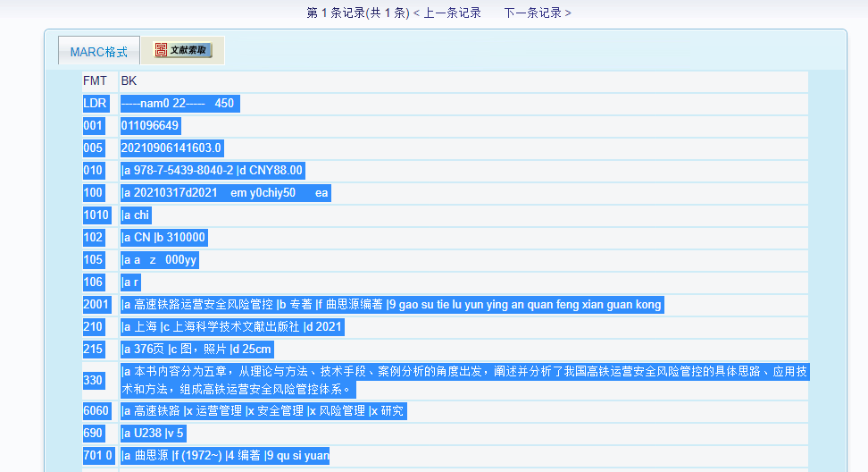868x472 pixels.
Task: Select record number 011096649
Action: coord(150,126)
